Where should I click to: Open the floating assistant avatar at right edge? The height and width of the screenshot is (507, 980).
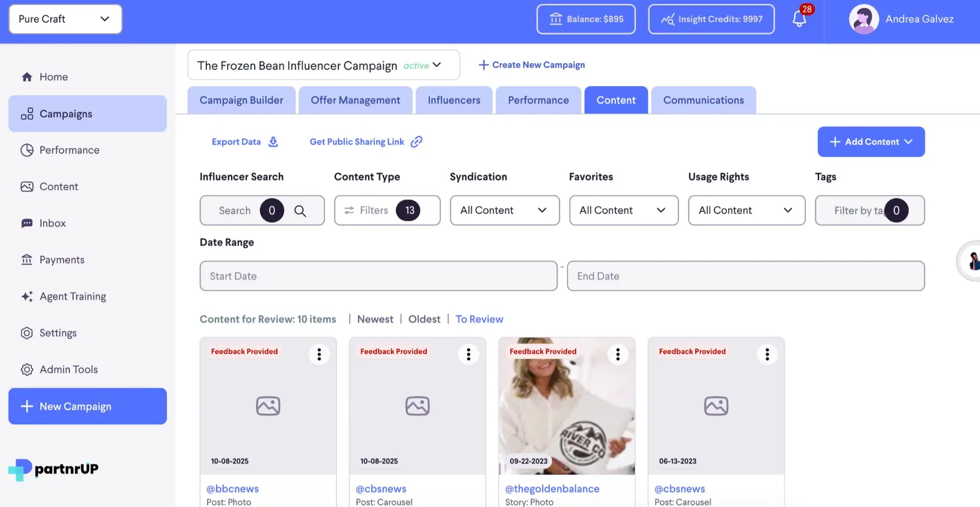pyautogui.click(x=970, y=261)
